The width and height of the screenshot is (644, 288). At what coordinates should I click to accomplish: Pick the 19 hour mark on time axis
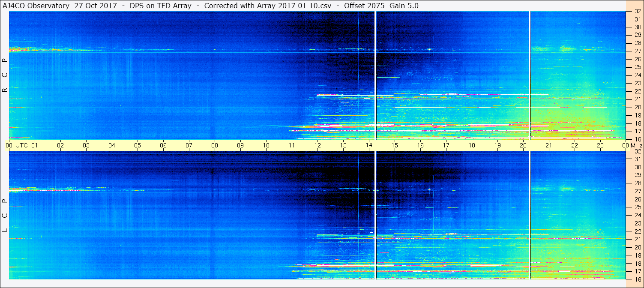pyautogui.click(x=497, y=145)
